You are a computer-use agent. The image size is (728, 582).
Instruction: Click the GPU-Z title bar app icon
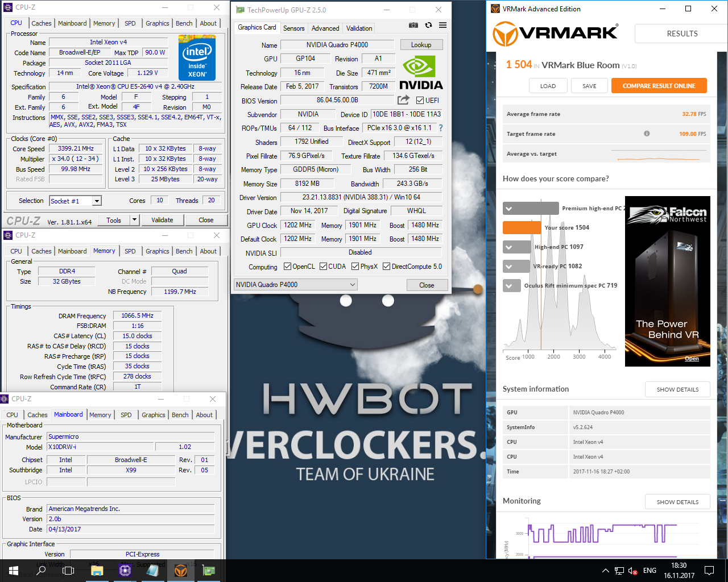240,10
